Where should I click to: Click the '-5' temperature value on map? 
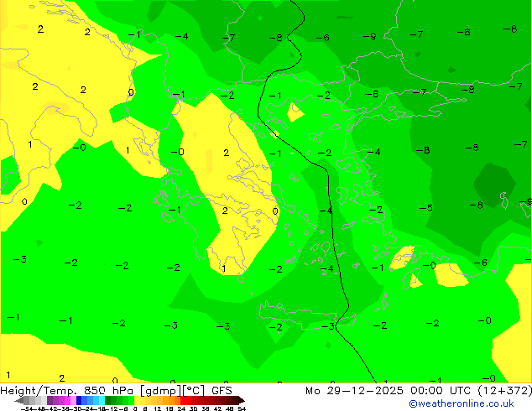(425, 207)
